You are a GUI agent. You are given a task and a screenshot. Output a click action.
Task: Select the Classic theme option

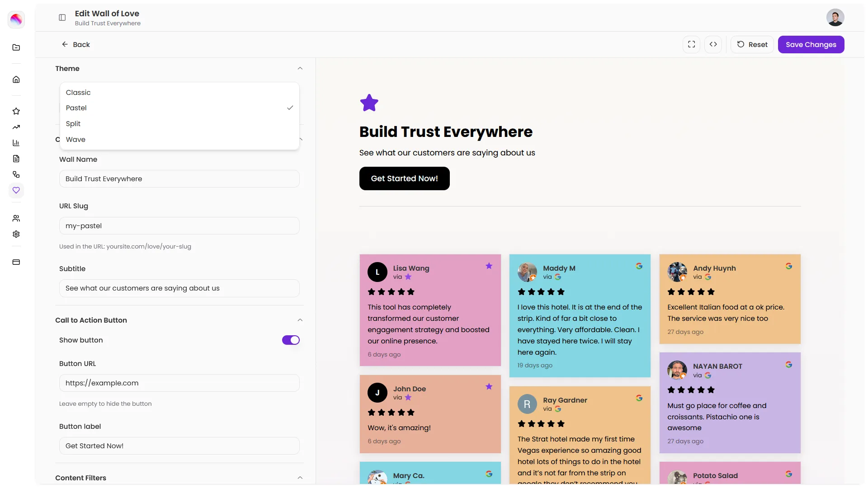(179, 93)
